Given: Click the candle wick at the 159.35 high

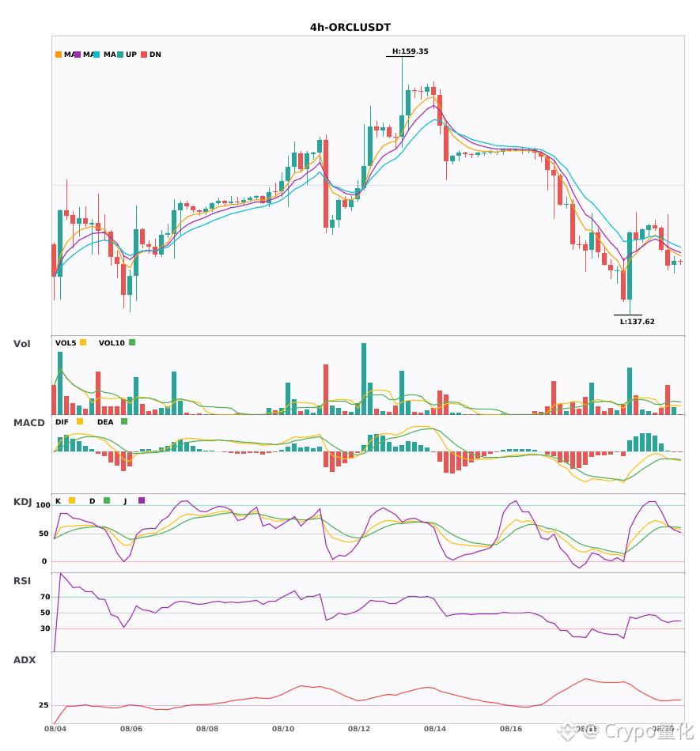Looking at the screenshot, I should click(402, 86).
